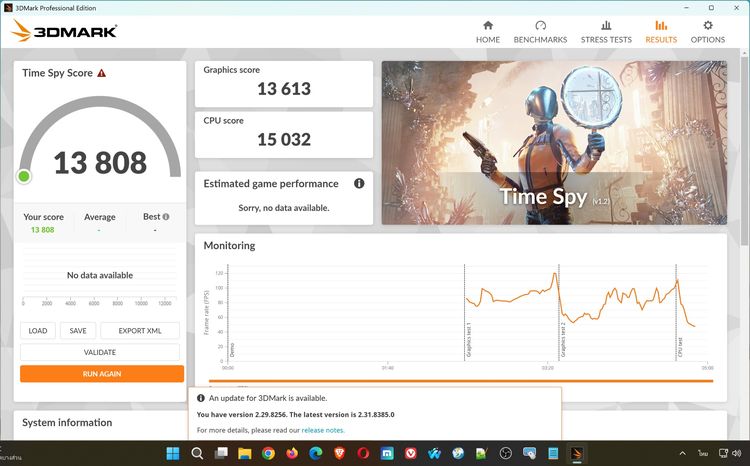The height and width of the screenshot is (466, 750).
Task: Click EXPORT XML button
Action: 140,331
